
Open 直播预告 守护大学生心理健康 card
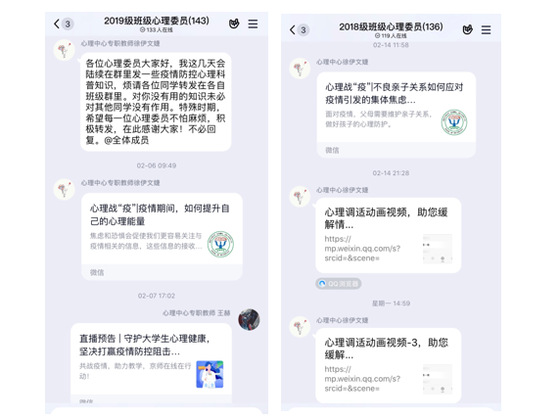pos(151,363)
